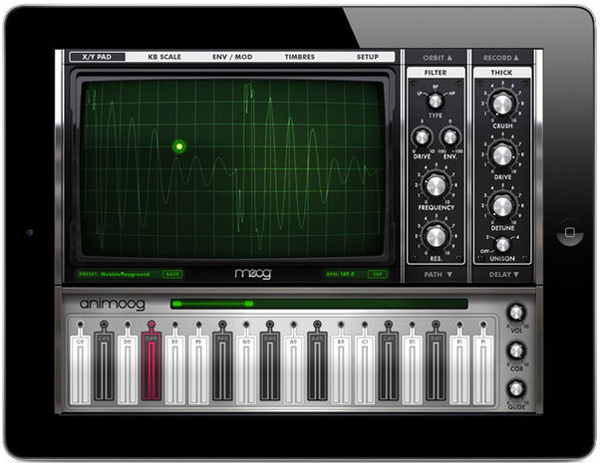Open the PATH module
Viewport: 600px width, 463px height.
pos(438,274)
